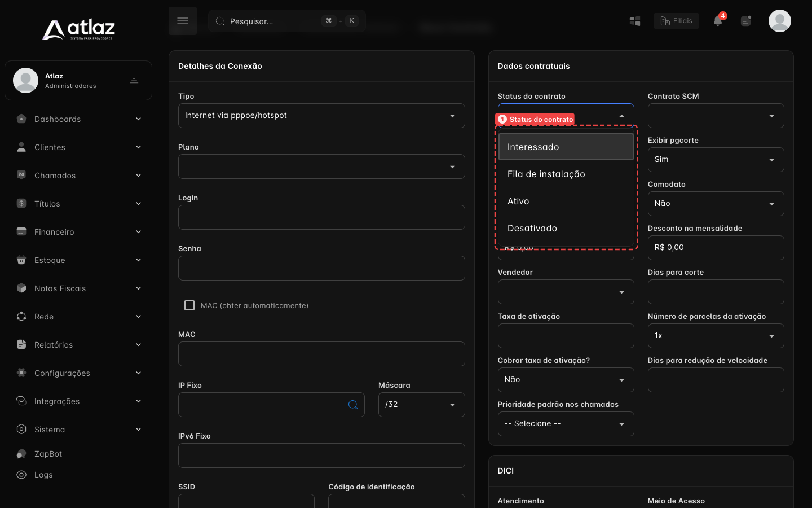Click the Atlaz logo
This screenshot has width=812, height=508.
click(78, 30)
